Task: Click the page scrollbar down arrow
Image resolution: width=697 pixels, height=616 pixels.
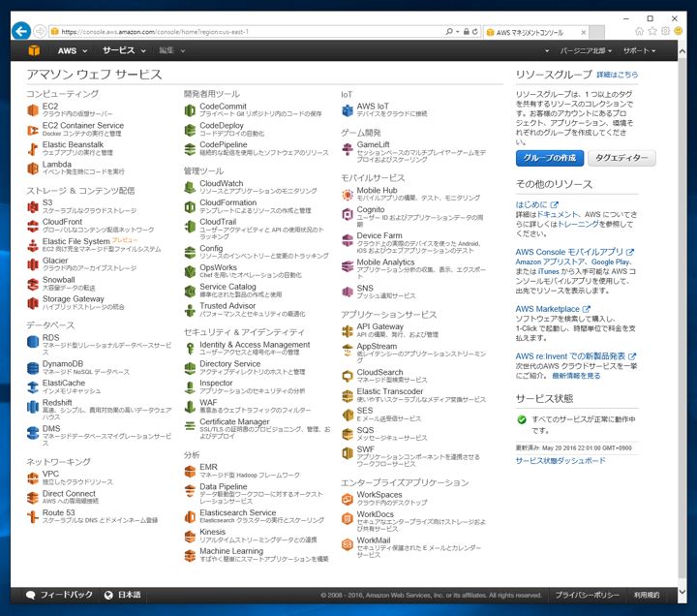Action: 682,593
